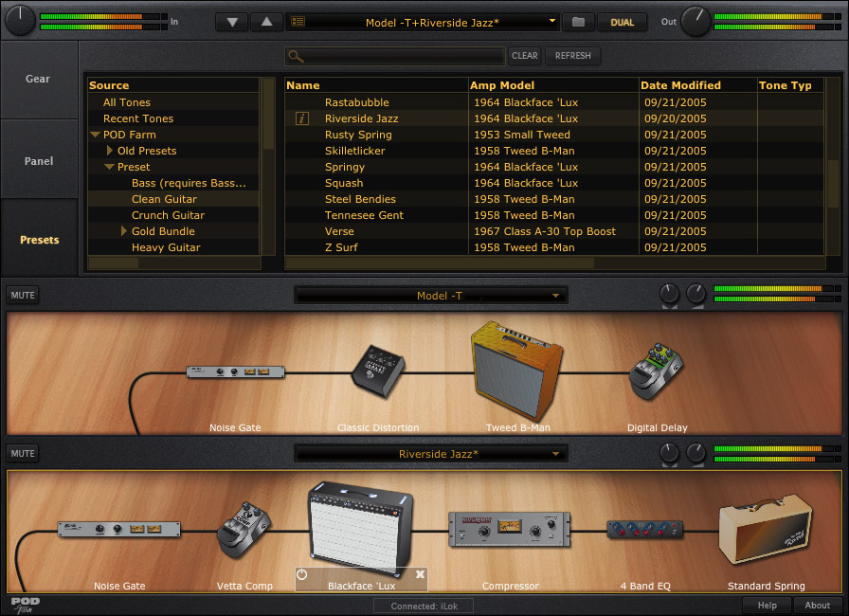
Task: Open the Help button
Action: (767, 606)
